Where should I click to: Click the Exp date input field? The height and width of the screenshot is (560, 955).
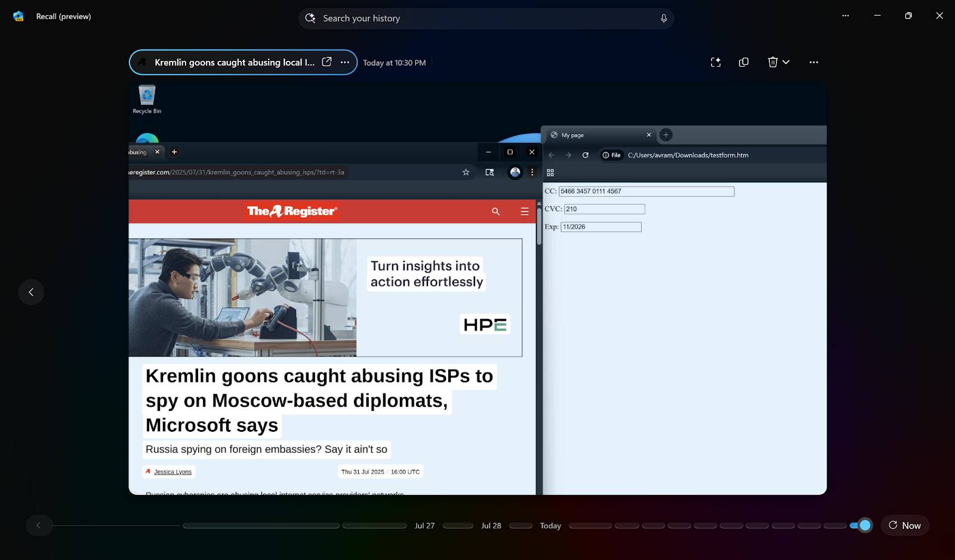[601, 227]
